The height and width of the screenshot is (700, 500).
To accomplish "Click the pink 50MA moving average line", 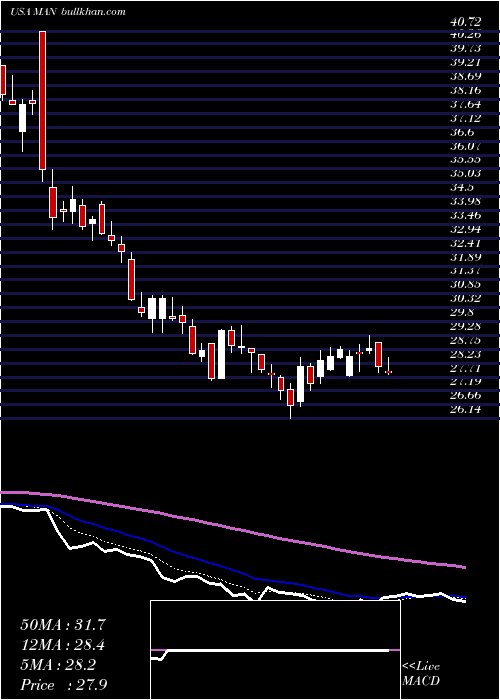I will click(232, 529).
